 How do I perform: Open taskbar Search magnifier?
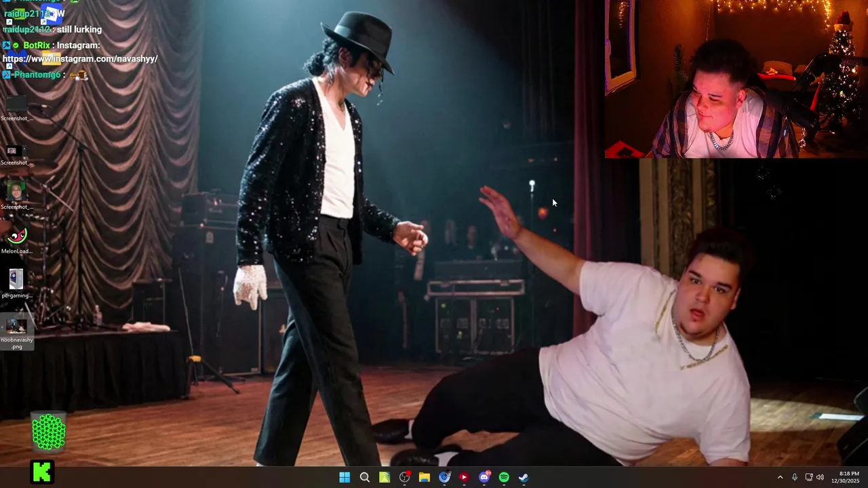364,477
